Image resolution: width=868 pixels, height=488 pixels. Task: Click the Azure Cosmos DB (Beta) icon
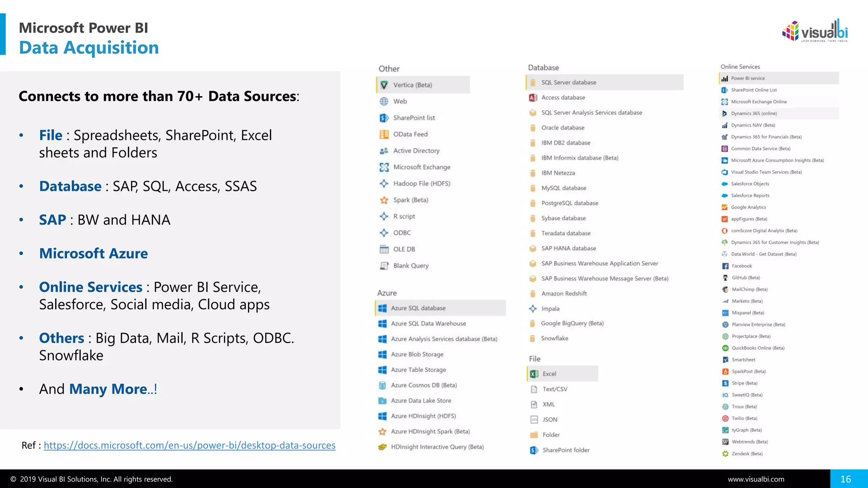pos(382,385)
